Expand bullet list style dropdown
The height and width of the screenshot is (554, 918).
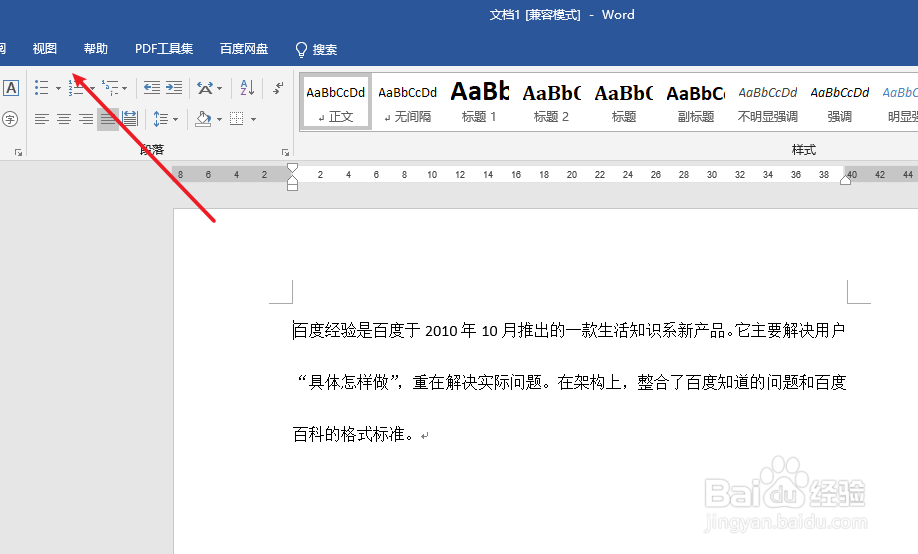click(x=58, y=88)
